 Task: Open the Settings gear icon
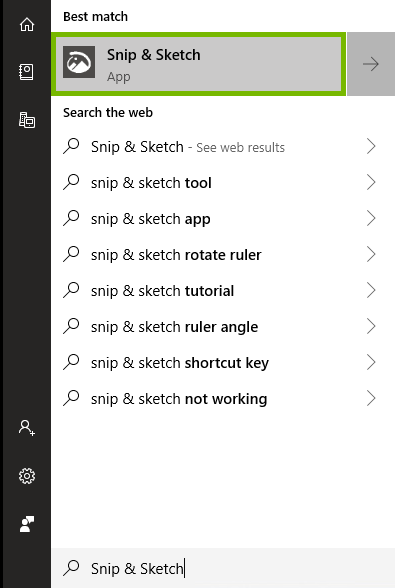click(x=27, y=476)
